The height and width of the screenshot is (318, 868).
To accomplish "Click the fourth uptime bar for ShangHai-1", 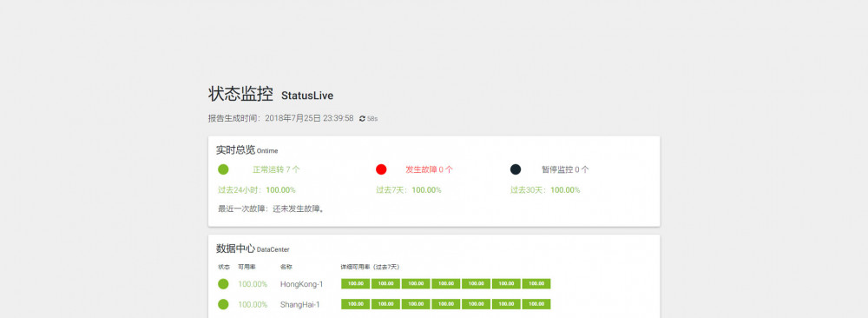I will 445,304.
